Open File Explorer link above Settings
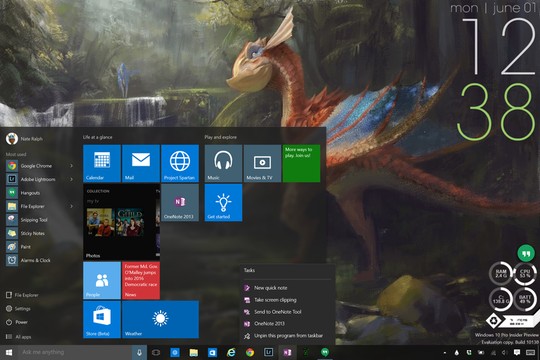This screenshot has width=540, height=360. 22,295
